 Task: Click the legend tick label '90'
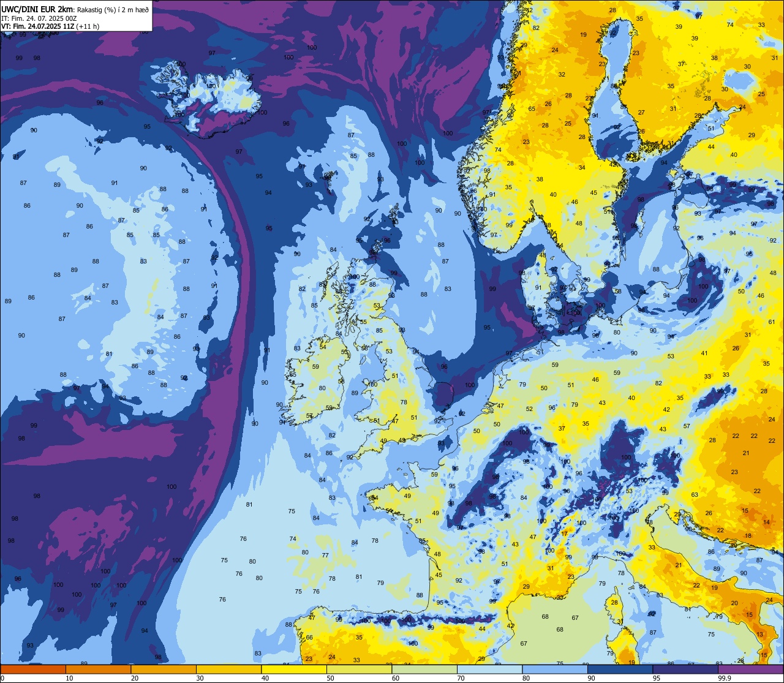coord(591,678)
